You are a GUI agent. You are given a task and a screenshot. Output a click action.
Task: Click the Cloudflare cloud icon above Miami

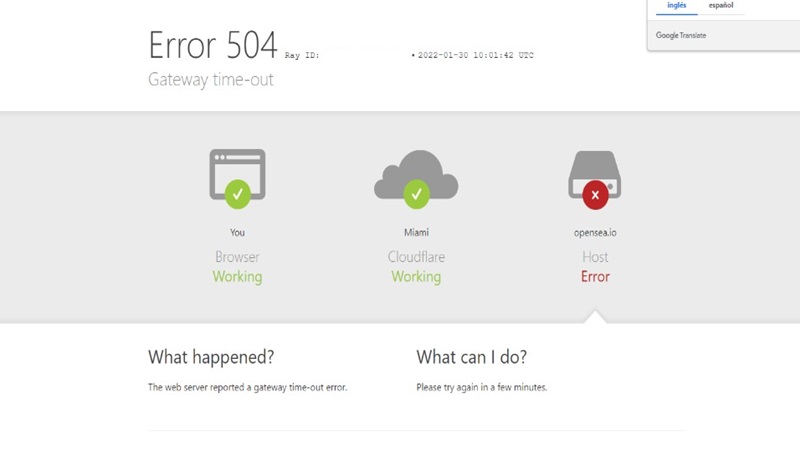[x=416, y=174]
